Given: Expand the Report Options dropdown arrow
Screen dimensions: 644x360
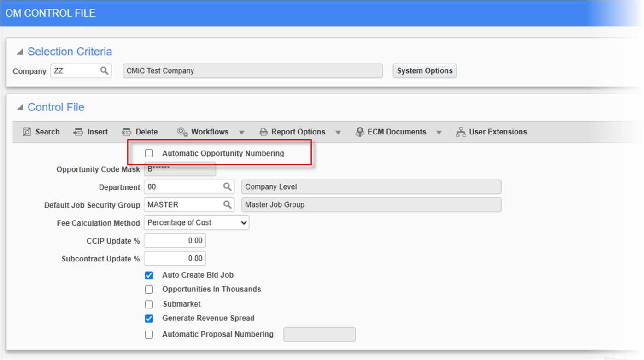Looking at the screenshot, I should [x=338, y=133].
